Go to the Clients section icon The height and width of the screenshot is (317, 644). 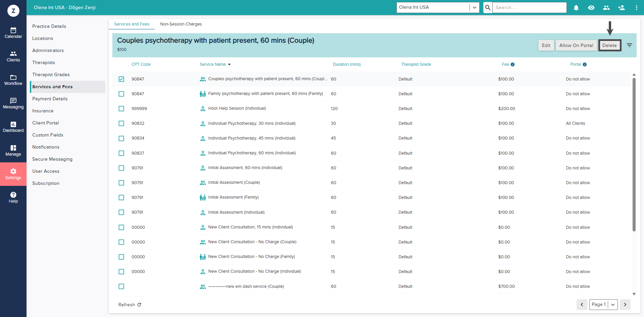tap(13, 54)
